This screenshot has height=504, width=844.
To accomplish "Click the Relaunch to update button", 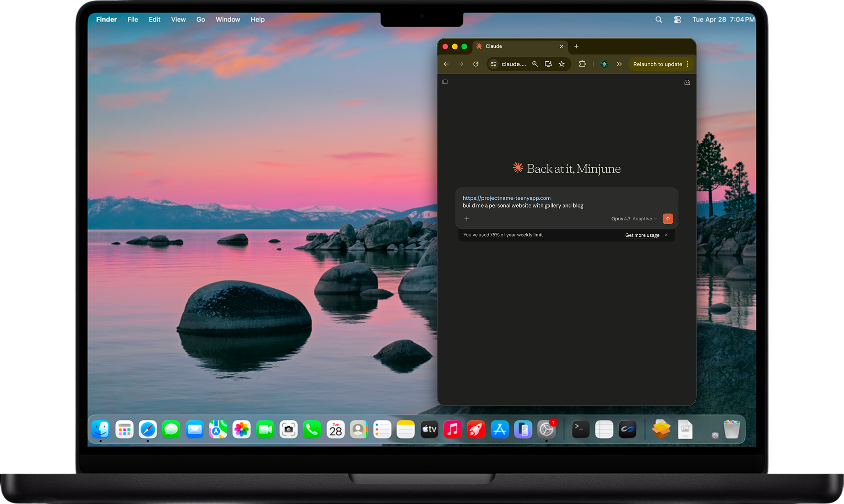I will tap(657, 64).
